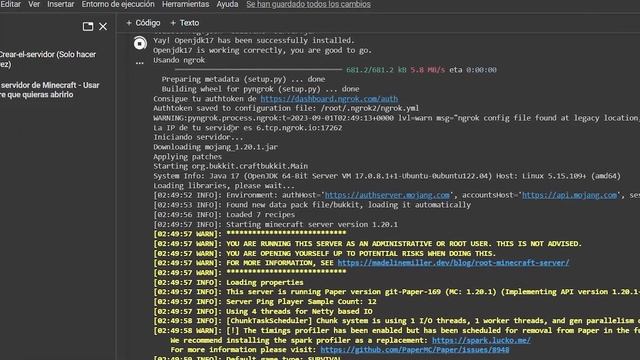Open the spark.lucko.me link
This screenshot has width=640, height=360.
click(x=481, y=340)
